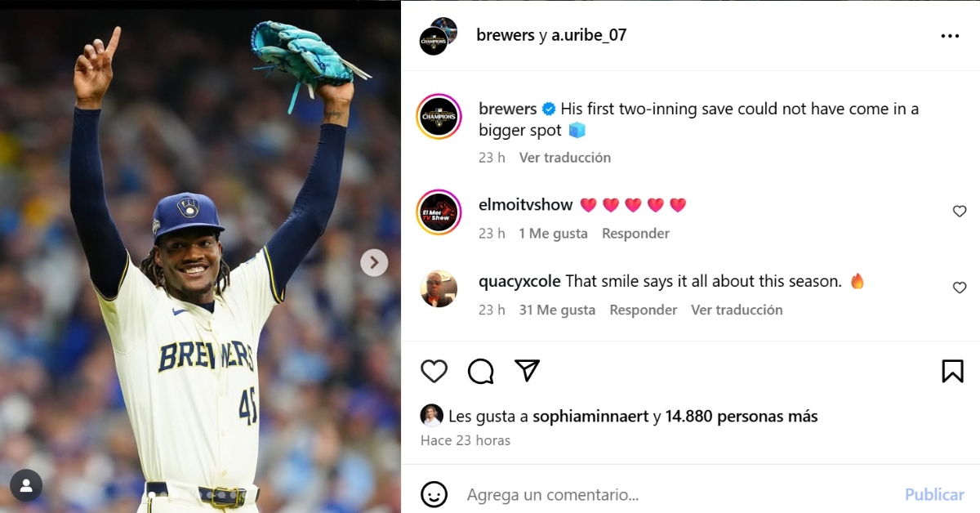Go to the next photo with the arrow

click(374, 262)
